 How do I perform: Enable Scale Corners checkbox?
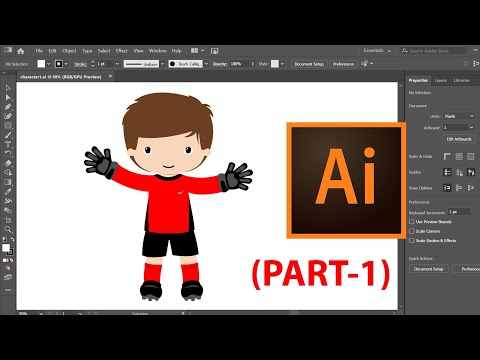click(412, 231)
